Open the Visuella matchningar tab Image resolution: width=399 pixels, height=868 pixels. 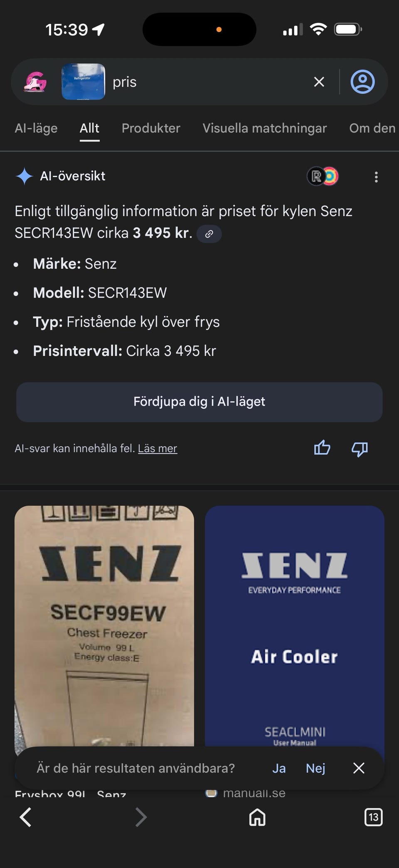coord(264,128)
